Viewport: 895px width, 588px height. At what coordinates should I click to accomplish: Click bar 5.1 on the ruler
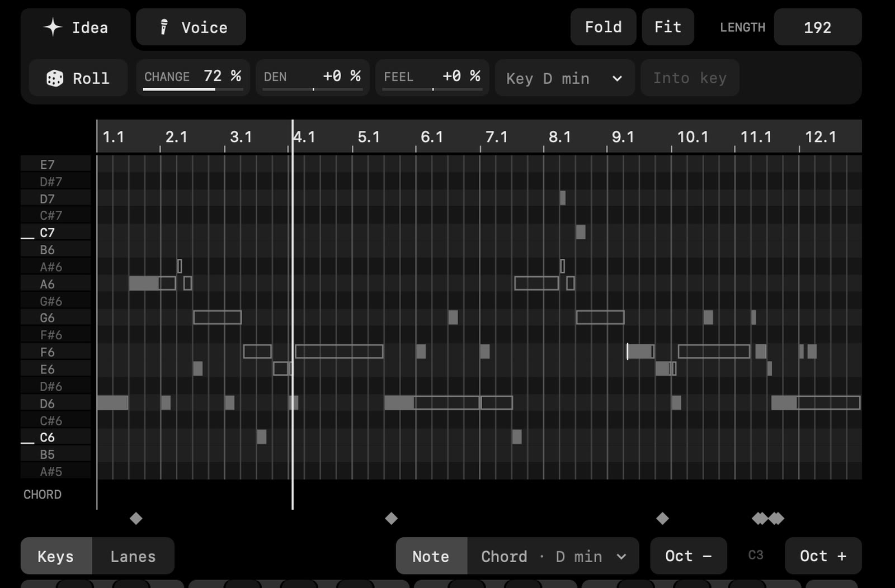click(x=369, y=137)
